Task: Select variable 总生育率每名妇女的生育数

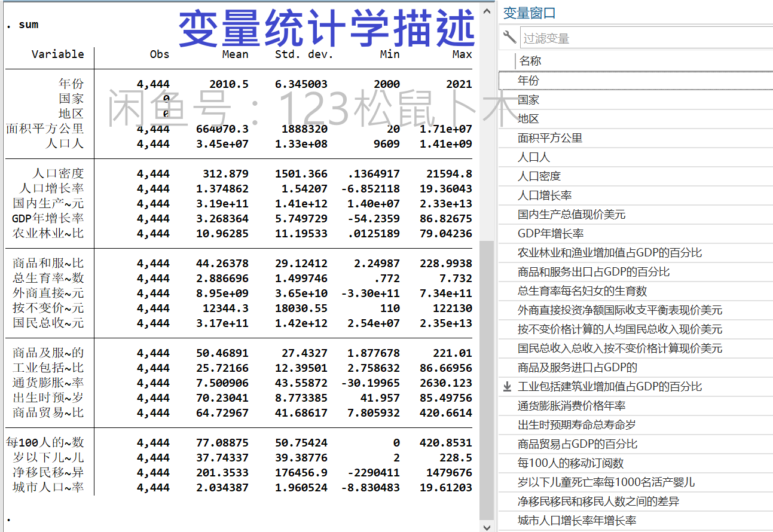Action: 635,291
